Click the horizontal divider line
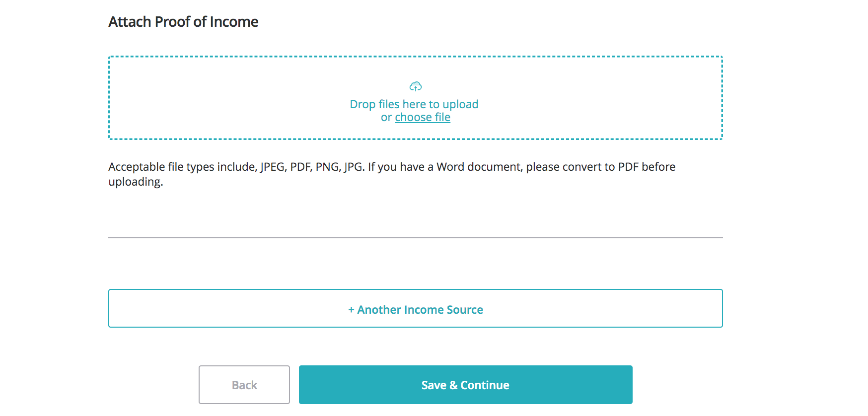This screenshot has height=416, width=868. (x=415, y=238)
